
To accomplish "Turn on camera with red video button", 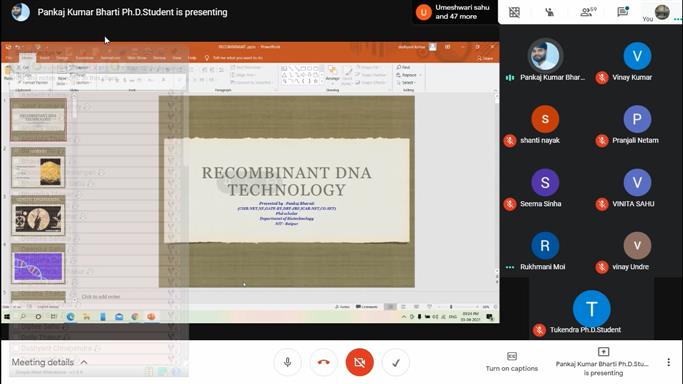I will [359, 362].
